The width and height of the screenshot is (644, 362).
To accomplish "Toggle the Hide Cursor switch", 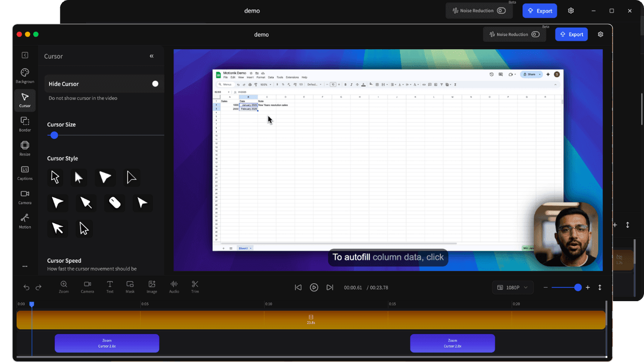I will pyautogui.click(x=155, y=83).
